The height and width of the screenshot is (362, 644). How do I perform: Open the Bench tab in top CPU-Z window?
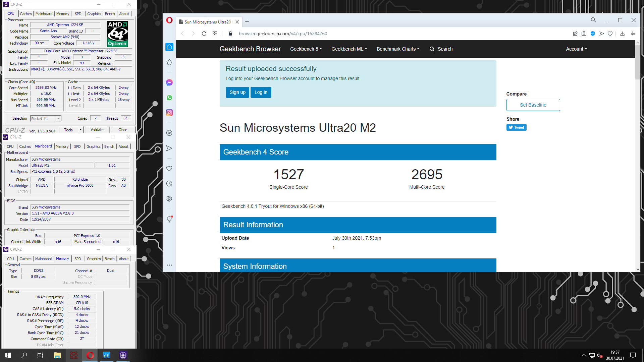(110, 14)
